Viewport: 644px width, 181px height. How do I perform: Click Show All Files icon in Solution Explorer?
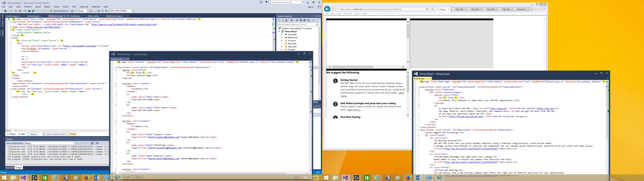pyautogui.click(x=309, y=20)
